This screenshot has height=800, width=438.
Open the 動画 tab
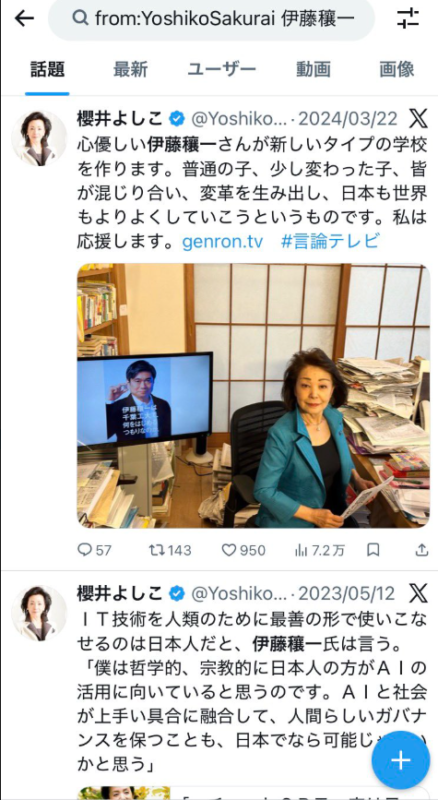point(313,69)
